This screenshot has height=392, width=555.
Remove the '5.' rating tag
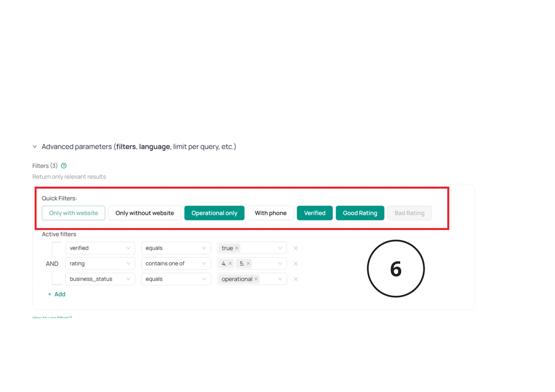pos(248,264)
